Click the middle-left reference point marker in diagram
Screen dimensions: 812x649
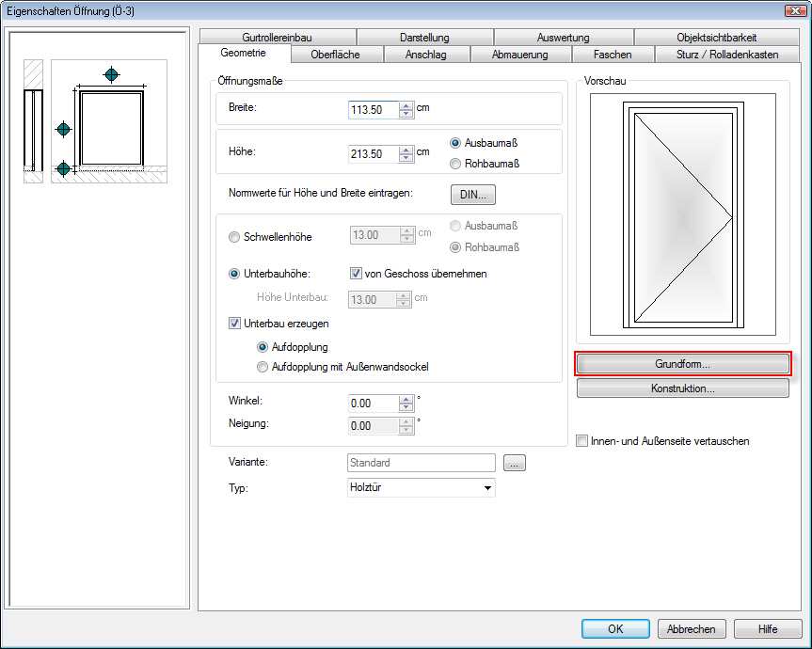pyautogui.click(x=63, y=129)
